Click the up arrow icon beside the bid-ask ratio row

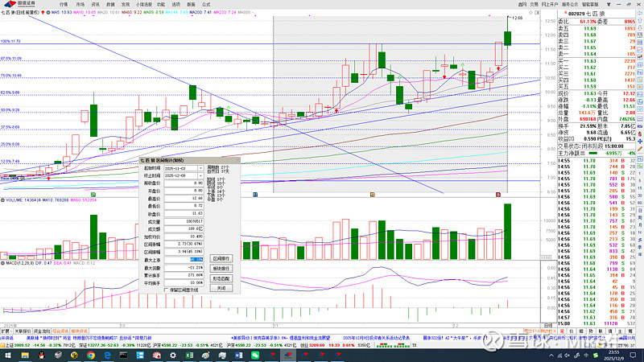(x=639, y=22)
